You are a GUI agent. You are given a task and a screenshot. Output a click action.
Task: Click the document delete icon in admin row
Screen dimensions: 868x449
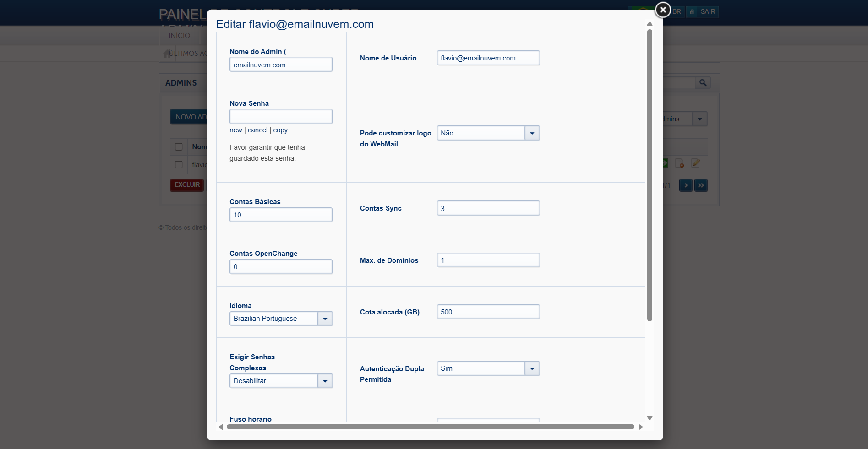click(680, 163)
